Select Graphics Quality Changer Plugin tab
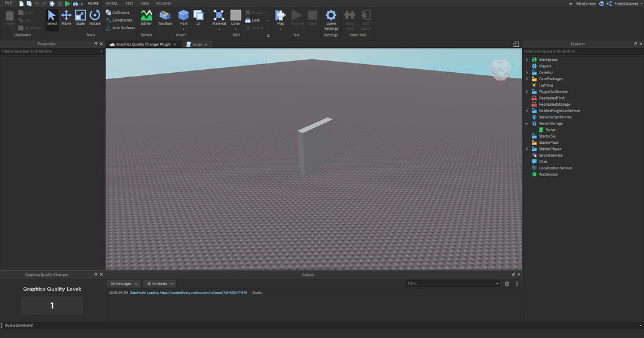Viewport: 644px width, 338px height. tap(143, 44)
